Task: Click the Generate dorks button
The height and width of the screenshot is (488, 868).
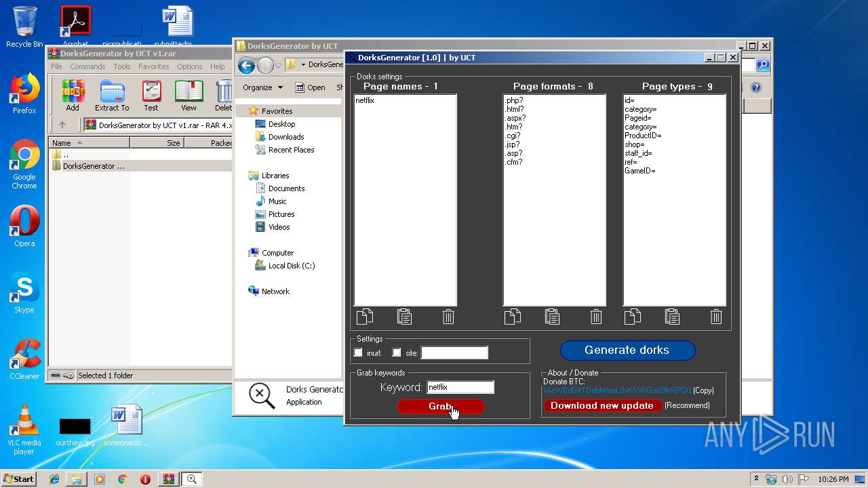Action: click(x=627, y=350)
